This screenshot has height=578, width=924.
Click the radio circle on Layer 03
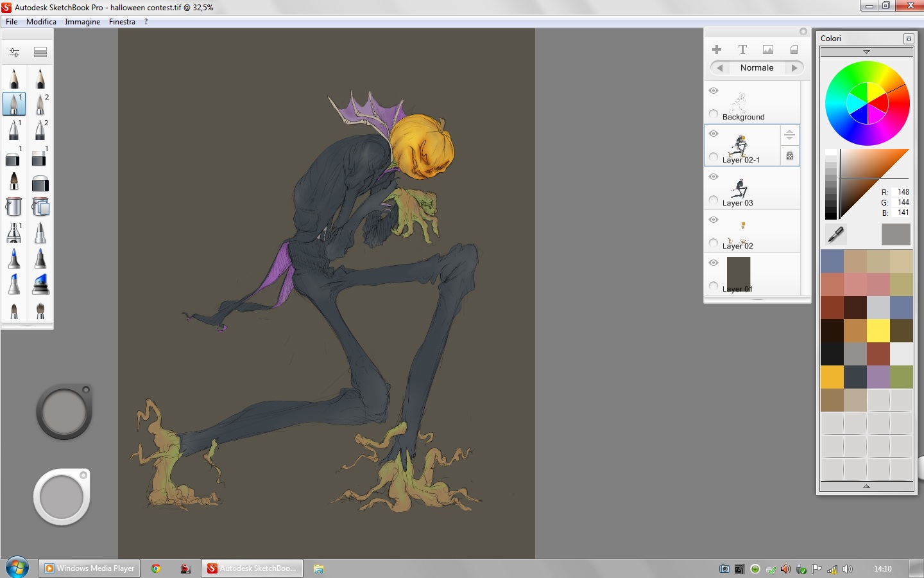click(714, 200)
